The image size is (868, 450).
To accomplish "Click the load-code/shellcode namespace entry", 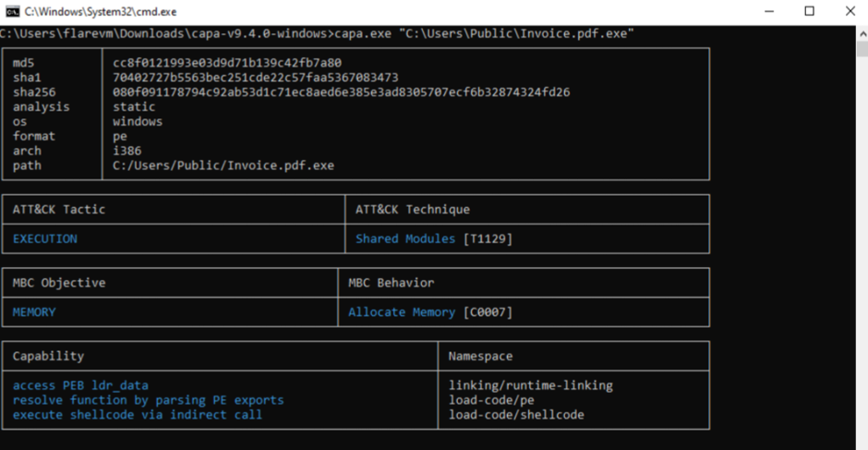I will pos(516,415).
